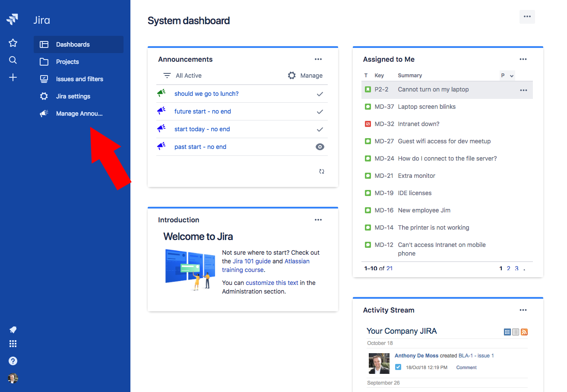Open Projects in the sidebar

point(79,62)
